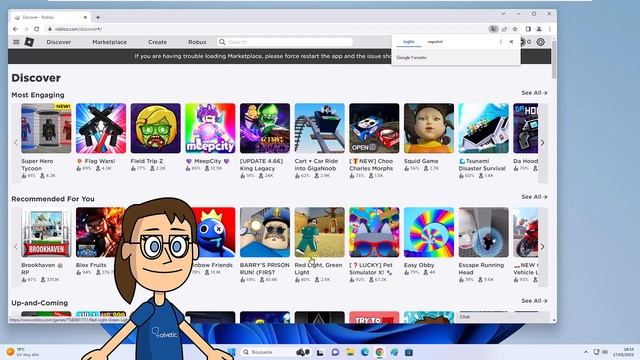This screenshot has width=640, height=360.
Task: Open the browser side panel icon
Action: point(528,29)
